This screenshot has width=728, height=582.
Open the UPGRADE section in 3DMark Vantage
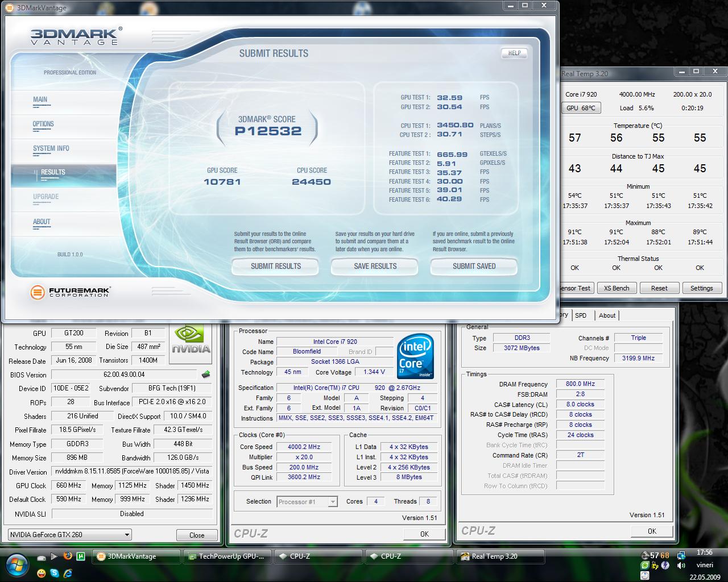45,197
